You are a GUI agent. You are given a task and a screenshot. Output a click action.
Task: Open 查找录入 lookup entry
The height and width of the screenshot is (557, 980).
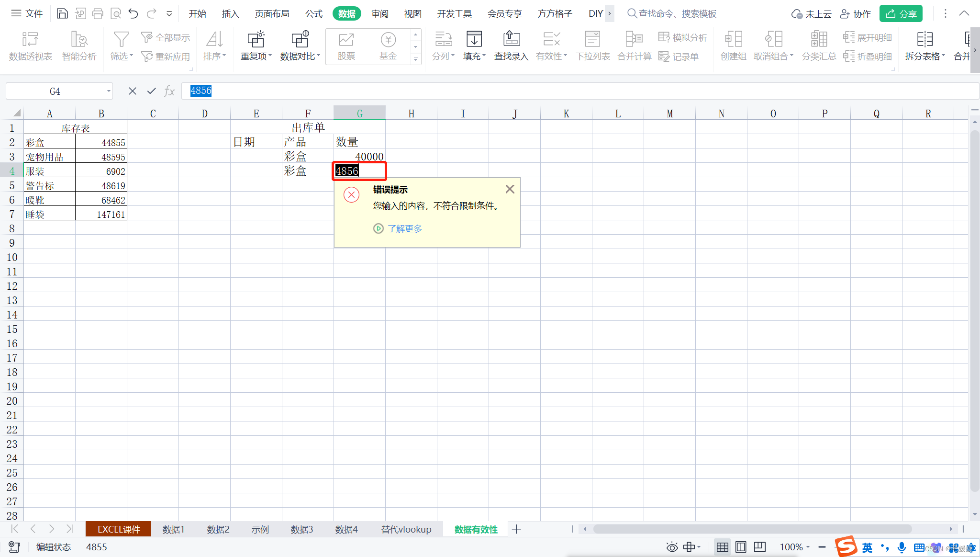tap(512, 46)
